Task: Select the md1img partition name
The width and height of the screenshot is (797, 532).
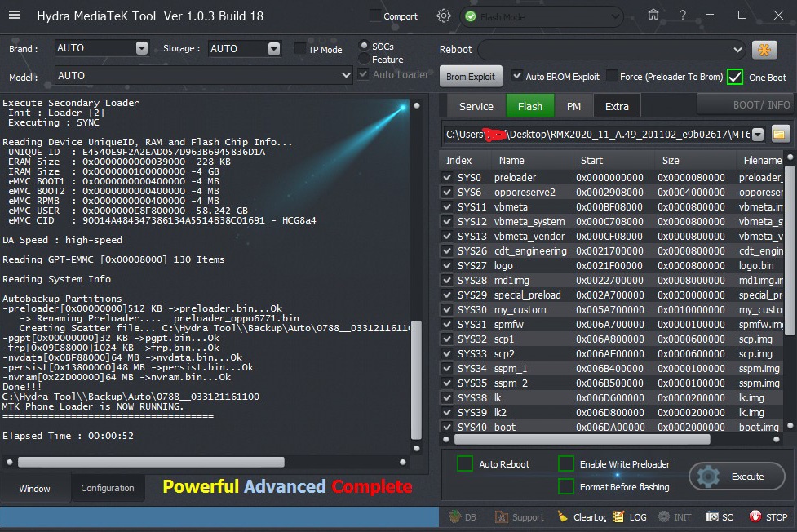Action: [x=511, y=280]
